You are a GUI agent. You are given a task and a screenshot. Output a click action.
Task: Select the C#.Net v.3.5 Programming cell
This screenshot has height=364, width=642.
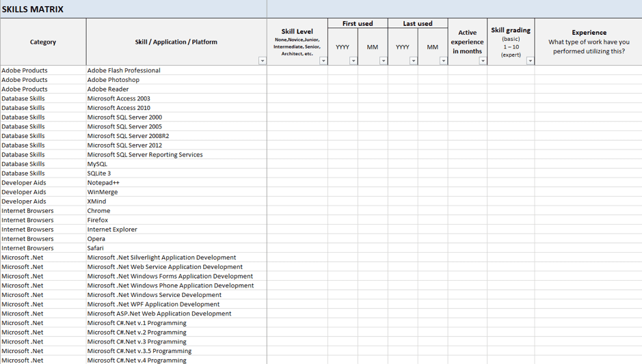tap(176, 351)
